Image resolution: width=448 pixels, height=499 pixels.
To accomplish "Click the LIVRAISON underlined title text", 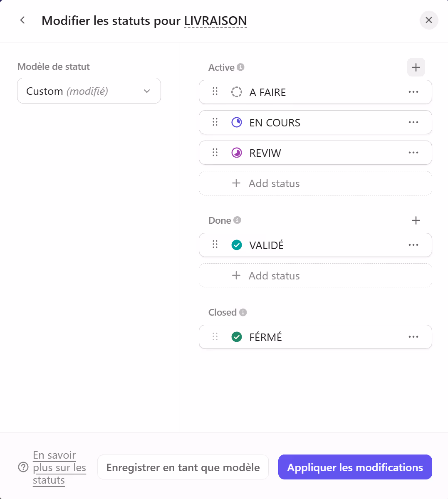I will coord(216,20).
